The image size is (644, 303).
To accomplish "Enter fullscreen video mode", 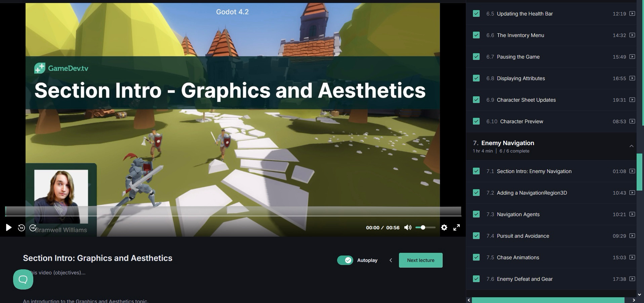I will [456, 228].
